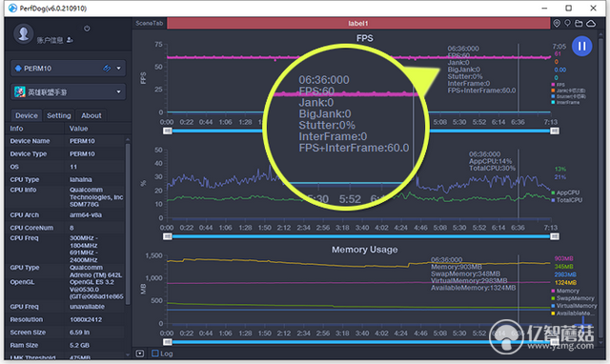Click the scroll-down arrow of info panel
This screenshot has height=364, width=610.
click(x=128, y=354)
